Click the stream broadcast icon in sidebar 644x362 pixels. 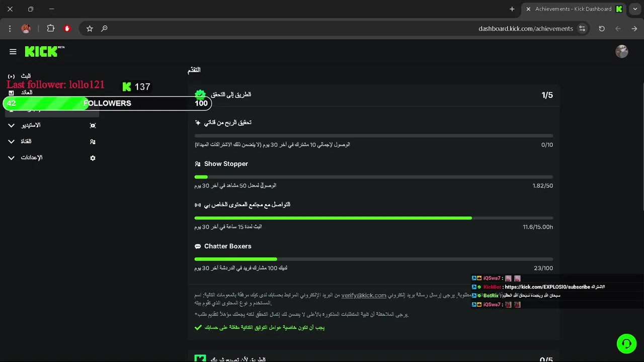12,76
